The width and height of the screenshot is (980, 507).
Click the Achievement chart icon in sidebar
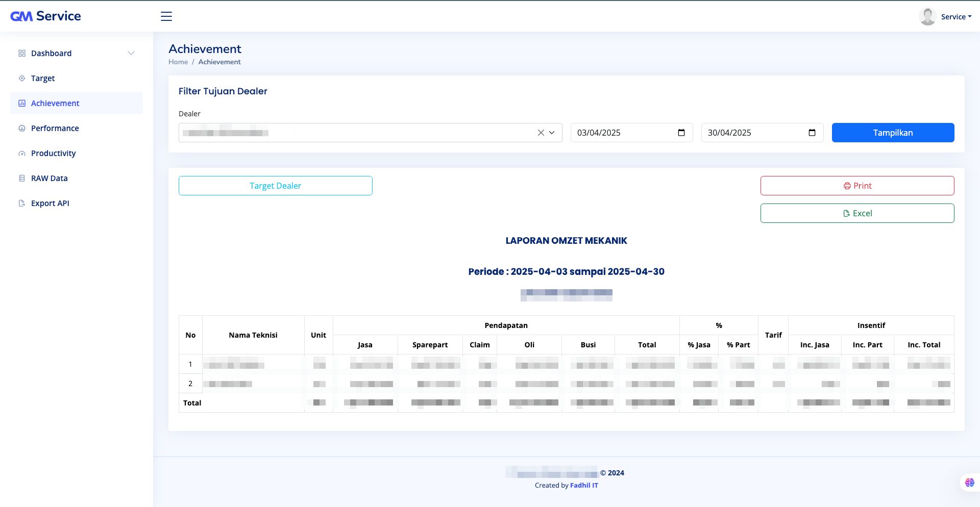(x=22, y=104)
